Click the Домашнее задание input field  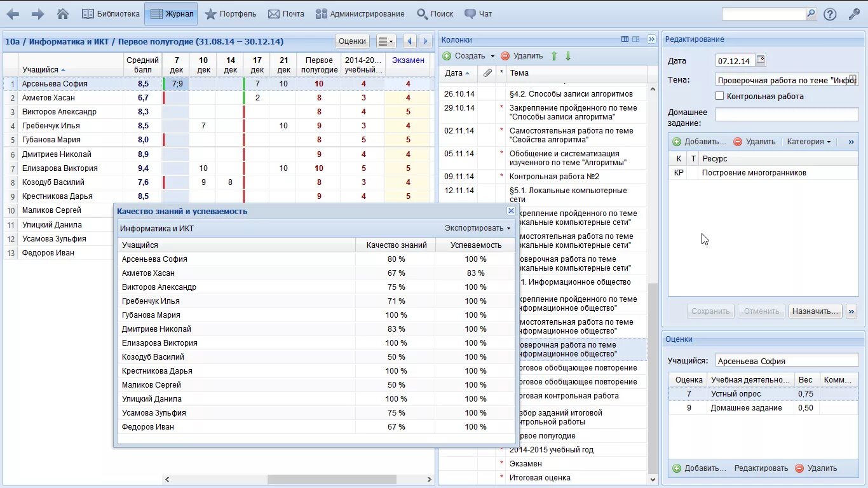point(787,114)
